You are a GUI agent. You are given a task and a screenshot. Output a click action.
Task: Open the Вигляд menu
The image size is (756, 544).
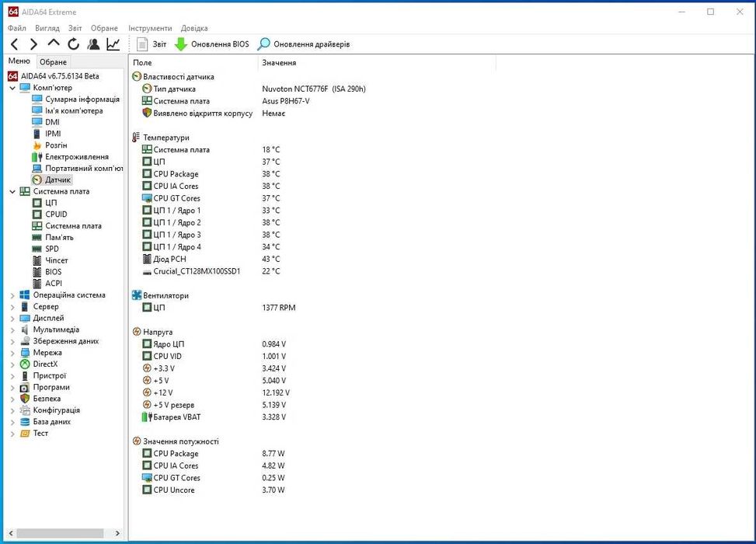[47, 28]
